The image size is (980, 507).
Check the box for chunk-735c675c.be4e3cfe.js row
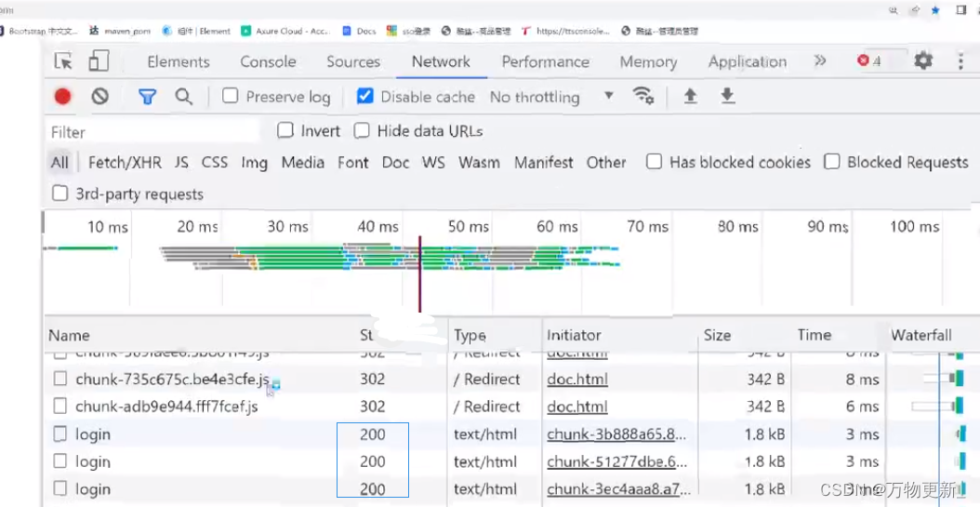pos(60,379)
